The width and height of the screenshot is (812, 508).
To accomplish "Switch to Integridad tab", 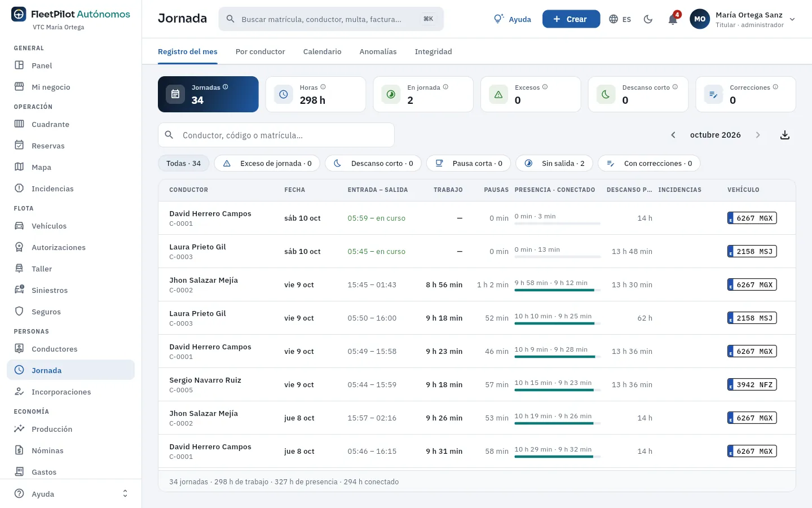I will (433, 51).
